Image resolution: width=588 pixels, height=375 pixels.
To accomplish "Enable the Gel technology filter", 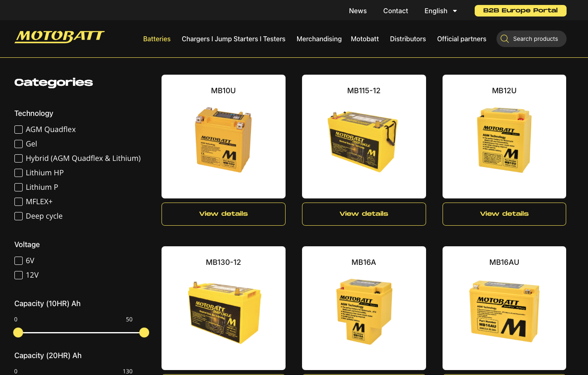I will pos(19,144).
